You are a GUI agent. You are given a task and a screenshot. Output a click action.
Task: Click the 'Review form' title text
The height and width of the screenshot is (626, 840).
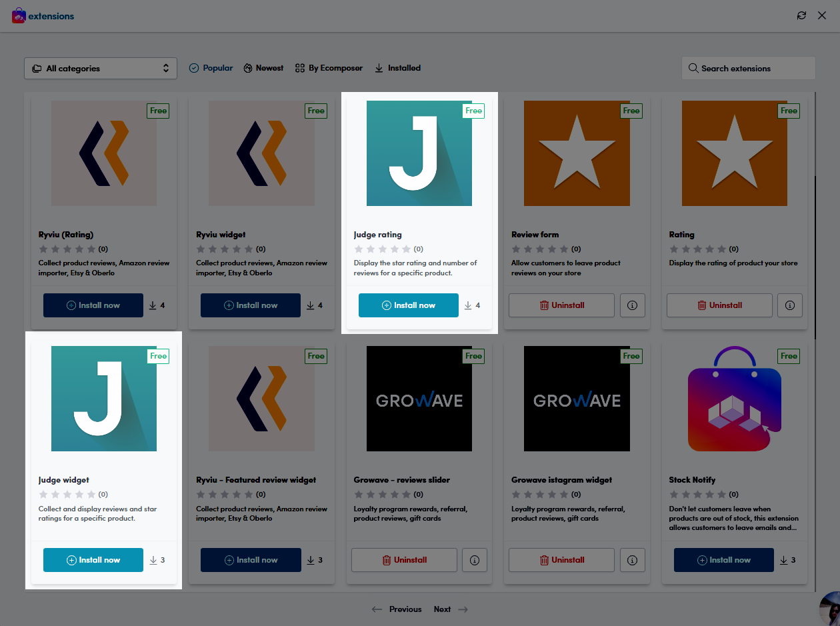(x=535, y=235)
